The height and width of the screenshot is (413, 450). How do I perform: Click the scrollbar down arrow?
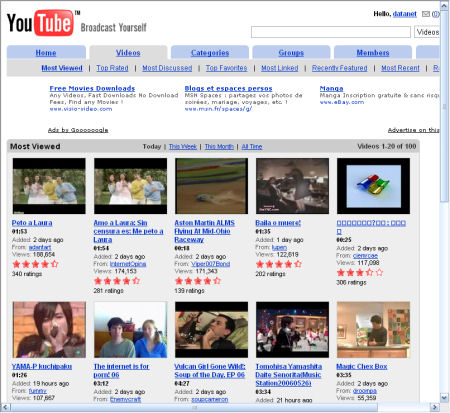444,397
